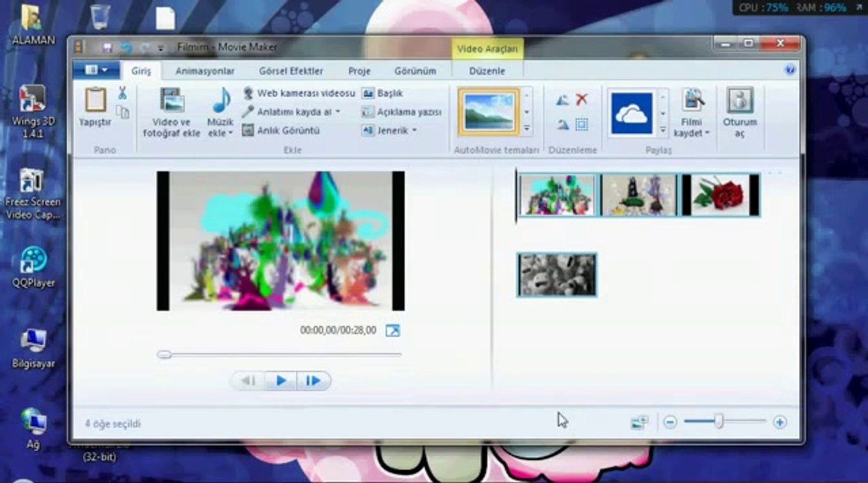Open Freez Screen Video Capture shortcut
Screen dimensions: 868x483
click(33, 195)
